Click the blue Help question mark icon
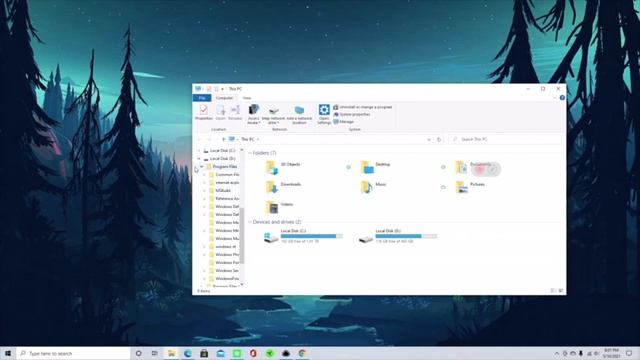This screenshot has height=360, width=640. tap(562, 98)
